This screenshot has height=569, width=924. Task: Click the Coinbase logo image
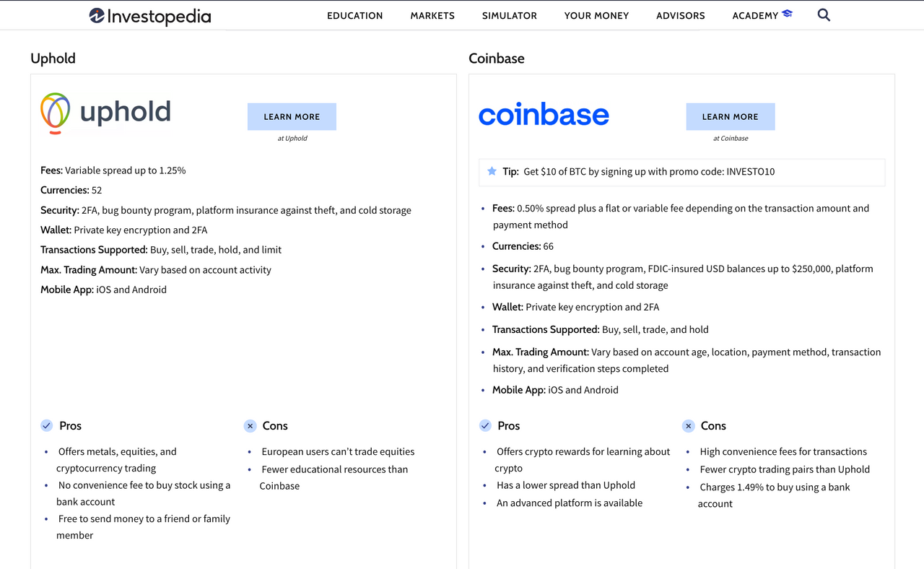(x=544, y=115)
